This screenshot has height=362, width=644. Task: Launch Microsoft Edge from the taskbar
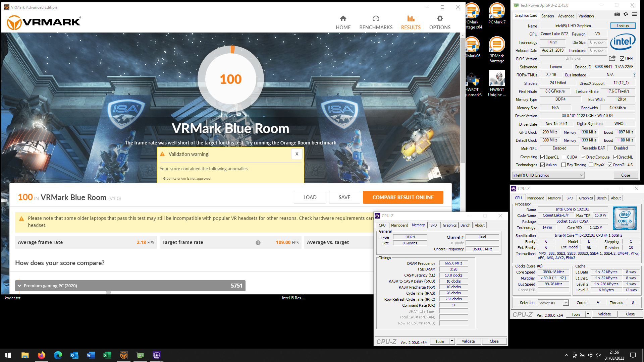tap(58, 355)
